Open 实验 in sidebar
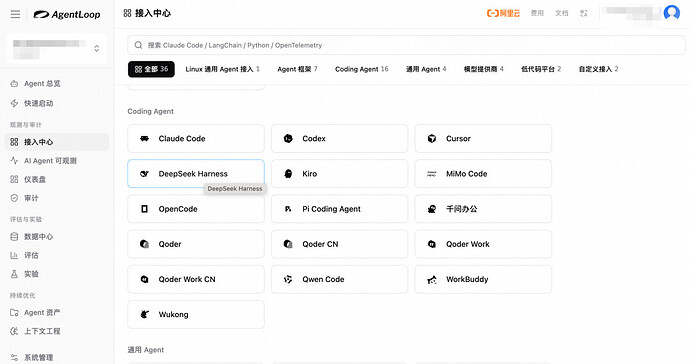This screenshot has height=364, width=690. click(57, 274)
